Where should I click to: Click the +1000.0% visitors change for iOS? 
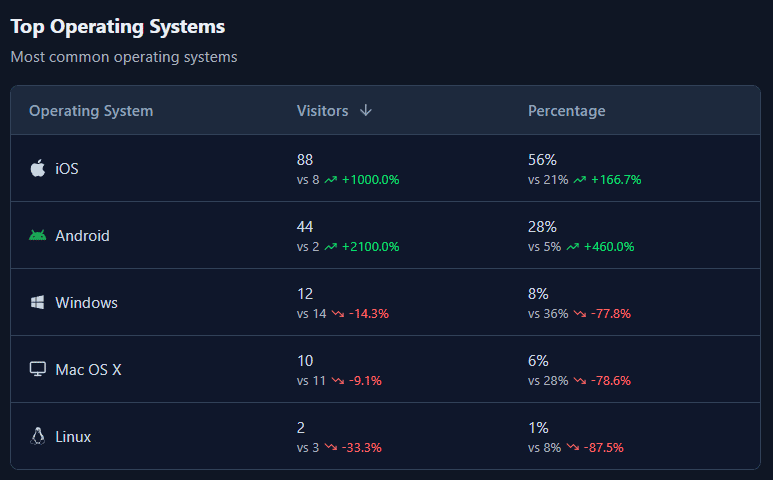pyautogui.click(x=371, y=180)
